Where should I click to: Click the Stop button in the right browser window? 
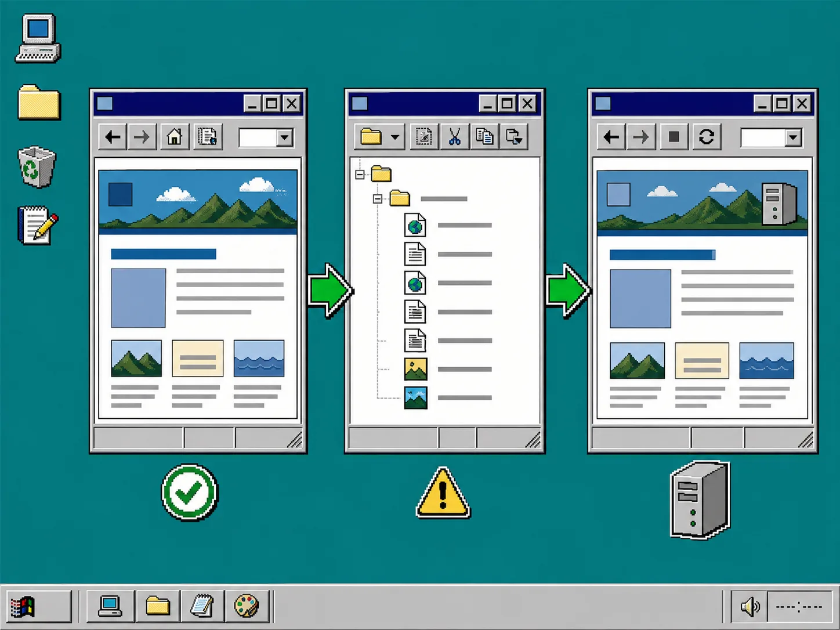(x=674, y=137)
